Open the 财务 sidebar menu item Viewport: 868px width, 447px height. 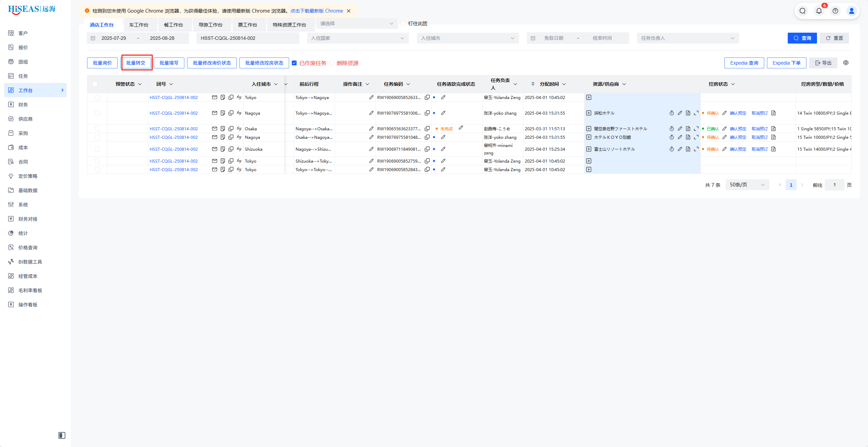click(23, 104)
